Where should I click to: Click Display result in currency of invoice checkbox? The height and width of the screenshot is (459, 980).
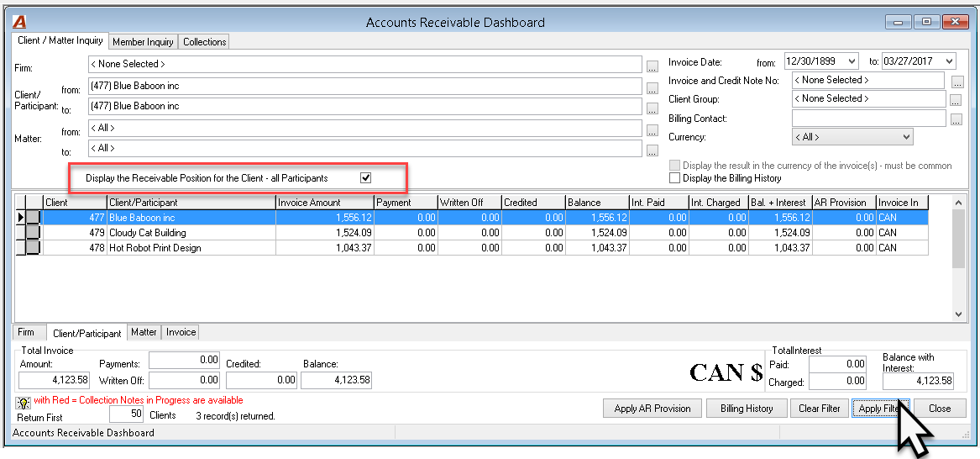(x=674, y=166)
